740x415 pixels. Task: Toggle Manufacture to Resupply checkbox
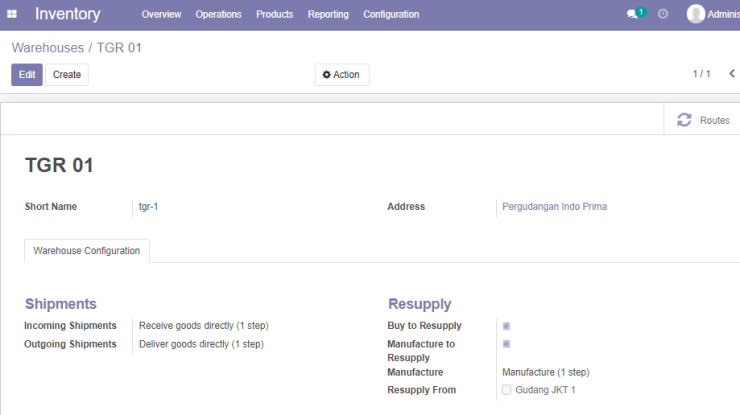click(506, 344)
